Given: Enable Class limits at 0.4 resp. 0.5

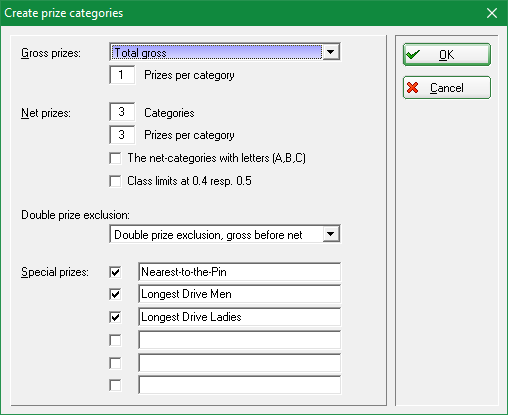Looking at the screenshot, I should (x=115, y=181).
